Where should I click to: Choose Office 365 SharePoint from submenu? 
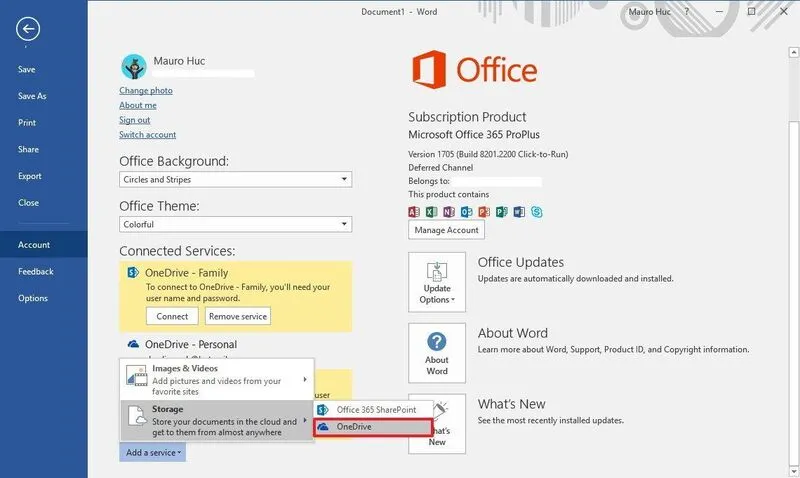[373, 410]
